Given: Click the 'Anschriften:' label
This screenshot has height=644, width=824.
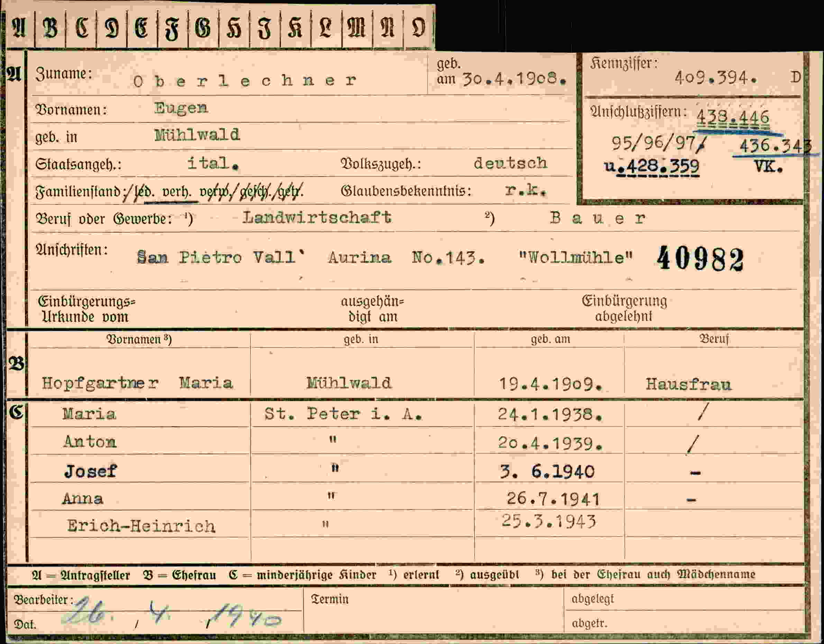Looking at the screenshot, I should (x=72, y=250).
